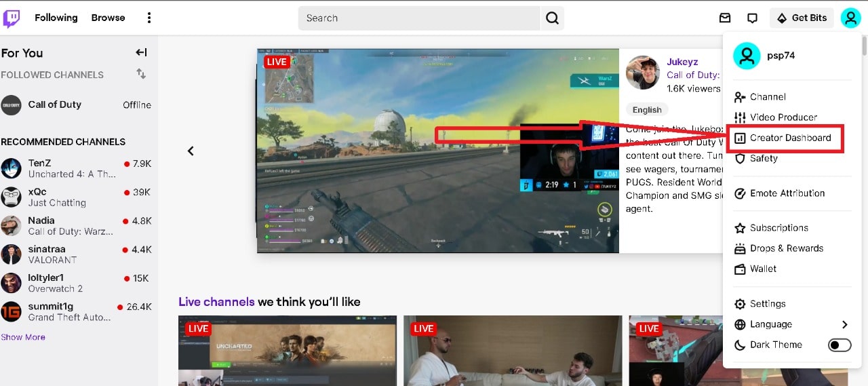Click the followed channels sort icon
Image resolution: width=868 pixels, height=386 pixels.
pyautogui.click(x=141, y=74)
